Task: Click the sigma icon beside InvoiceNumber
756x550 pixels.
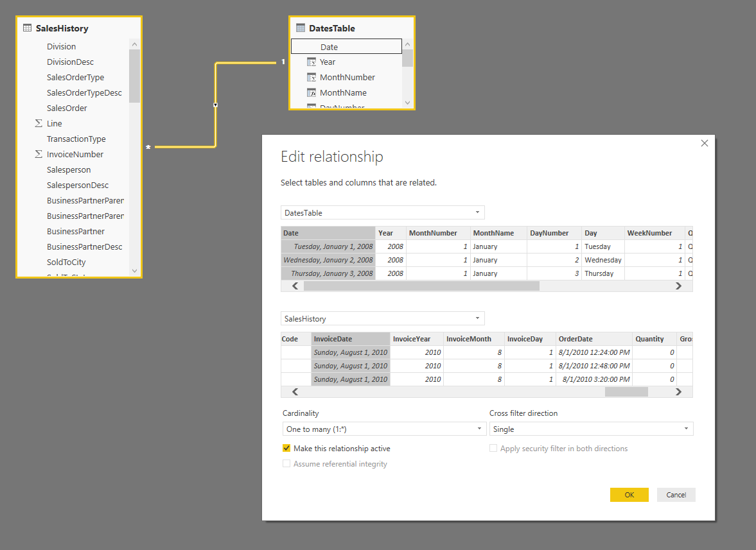Action: 39,154
